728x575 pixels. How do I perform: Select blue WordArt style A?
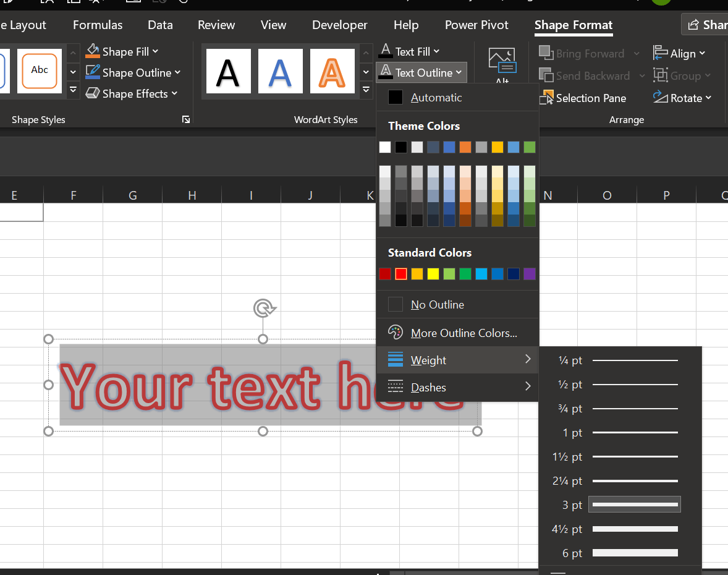point(281,71)
